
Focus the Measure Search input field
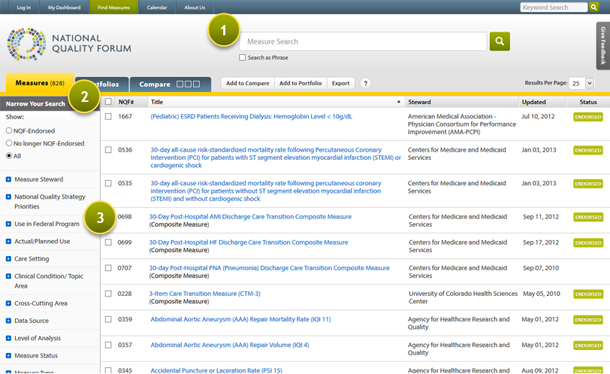tap(363, 42)
